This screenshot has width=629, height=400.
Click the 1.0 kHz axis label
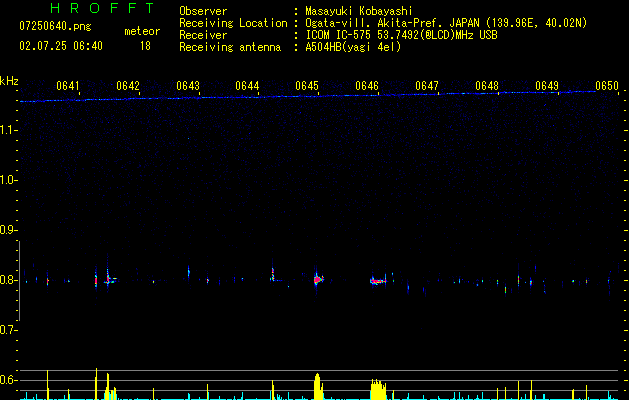8,180
